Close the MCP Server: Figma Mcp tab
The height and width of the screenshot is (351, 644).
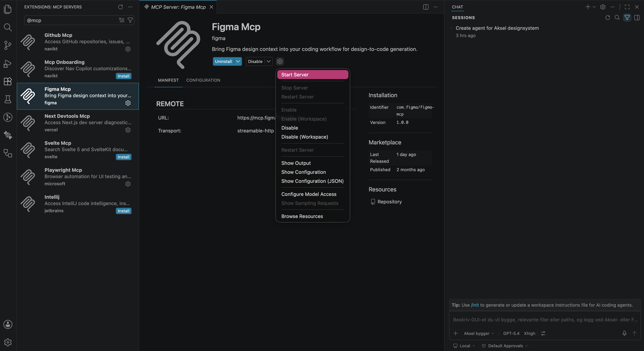(x=211, y=7)
